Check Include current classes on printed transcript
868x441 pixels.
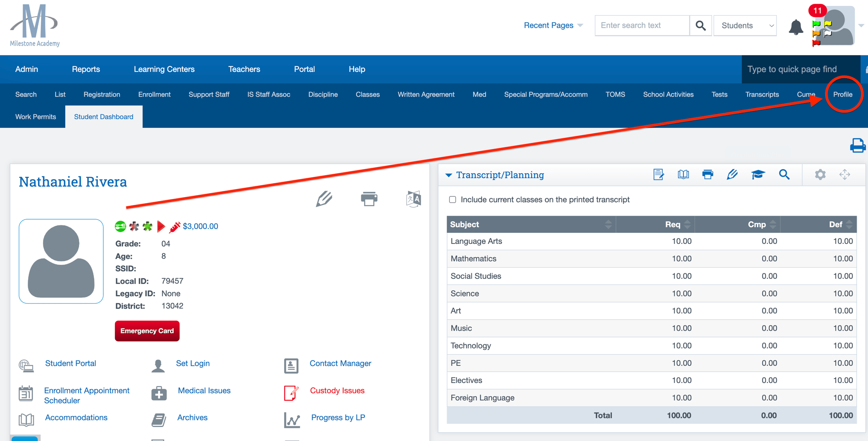453,200
